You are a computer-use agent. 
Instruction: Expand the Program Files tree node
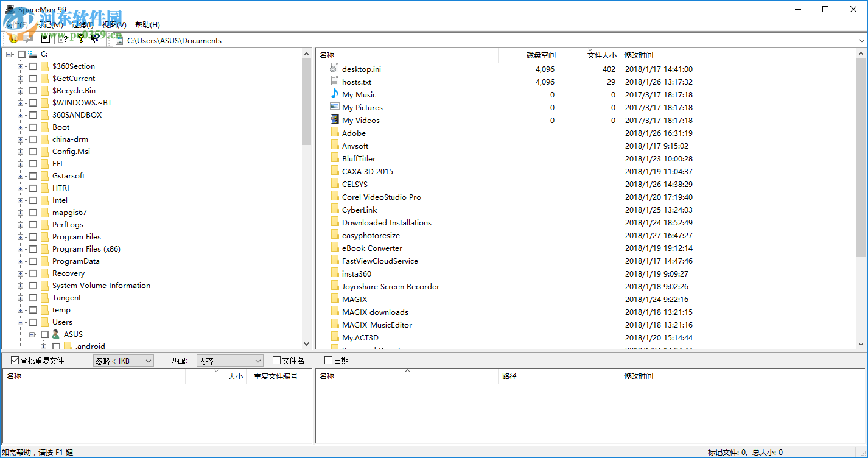21,237
